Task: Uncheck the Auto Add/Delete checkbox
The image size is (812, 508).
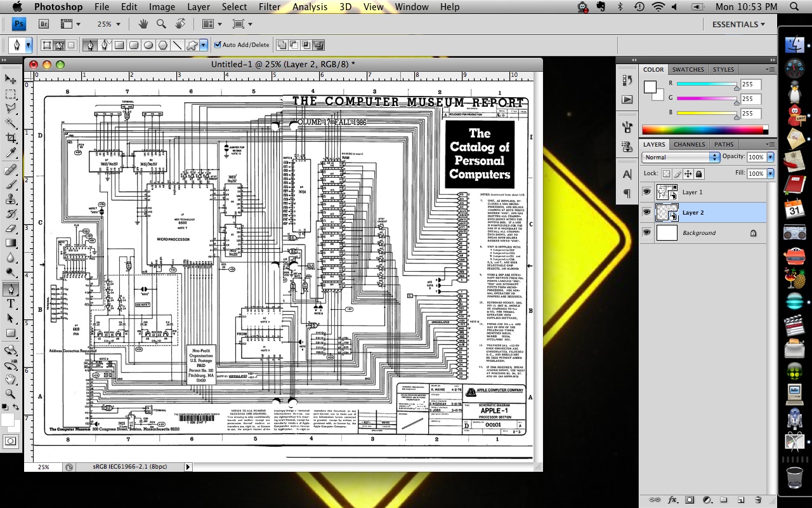Action: pos(218,45)
